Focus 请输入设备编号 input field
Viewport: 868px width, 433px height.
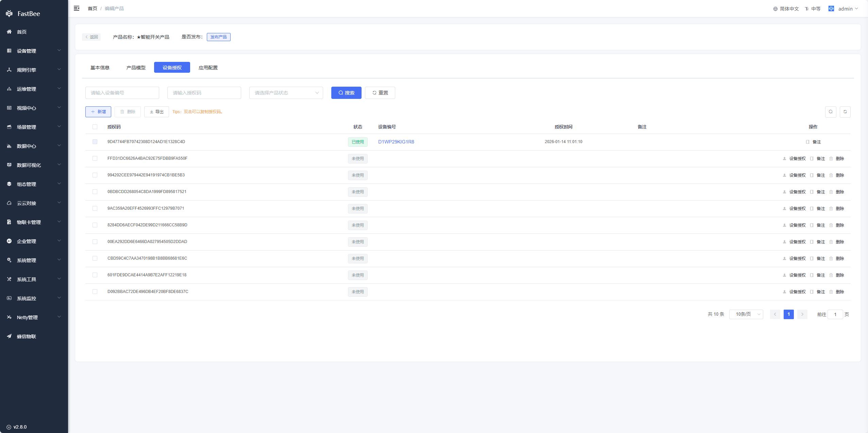coord(122,93)
